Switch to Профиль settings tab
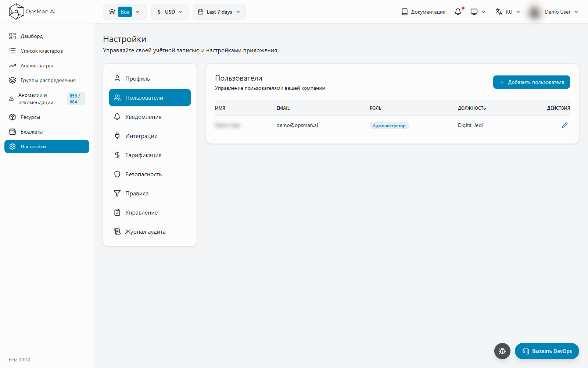Image resolution: width=588 pixels, height=368 pixels. (150, 78)
